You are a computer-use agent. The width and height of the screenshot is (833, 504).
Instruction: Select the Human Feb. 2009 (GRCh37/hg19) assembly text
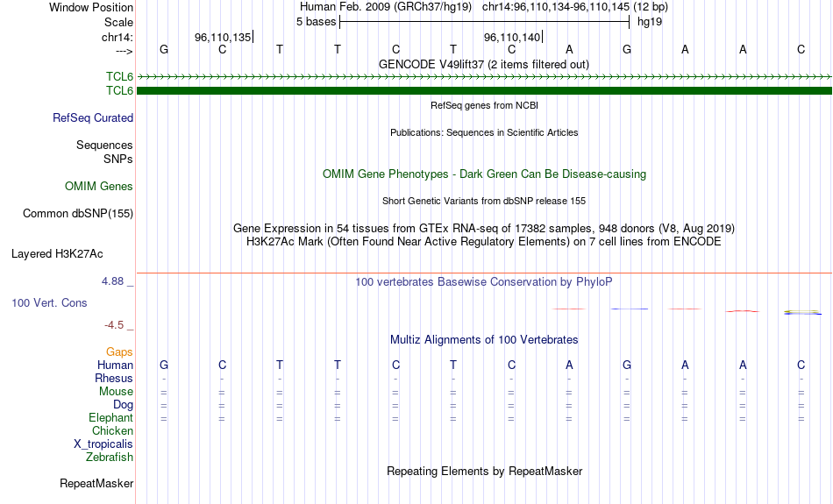tap(386, 7)
